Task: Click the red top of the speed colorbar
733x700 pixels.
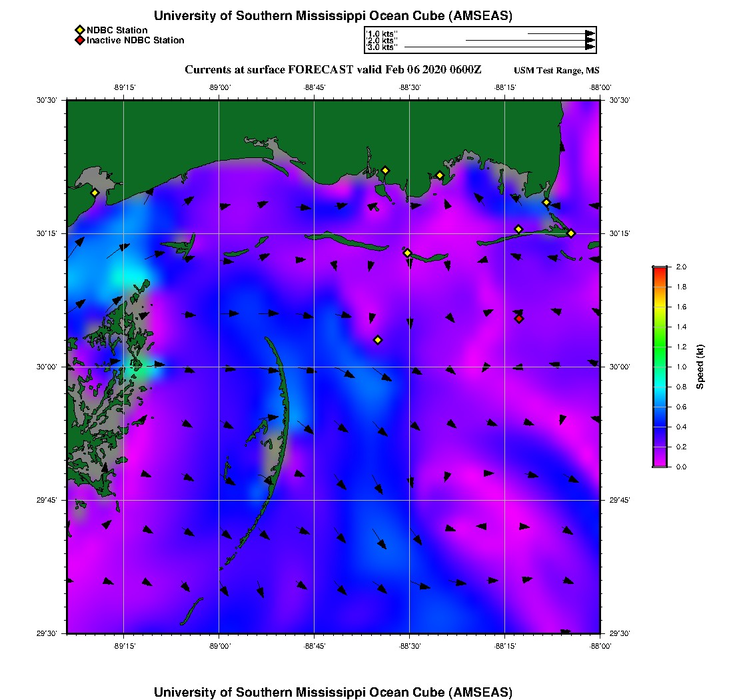Action: pos(659,270)
